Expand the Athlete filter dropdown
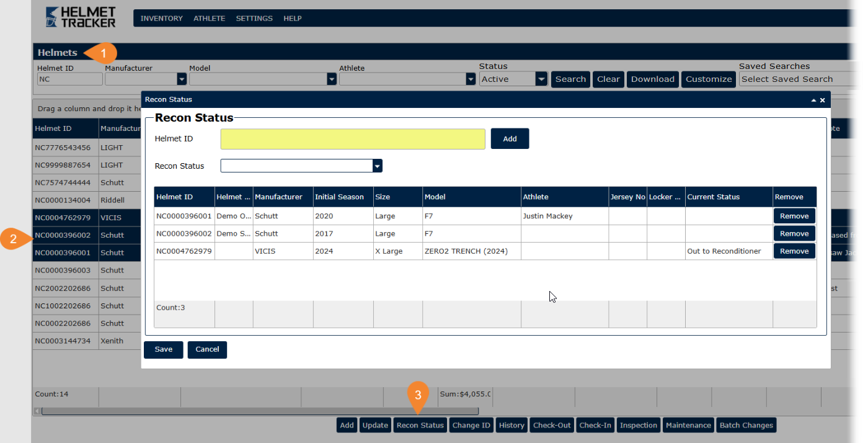 (x=471, y=79)
